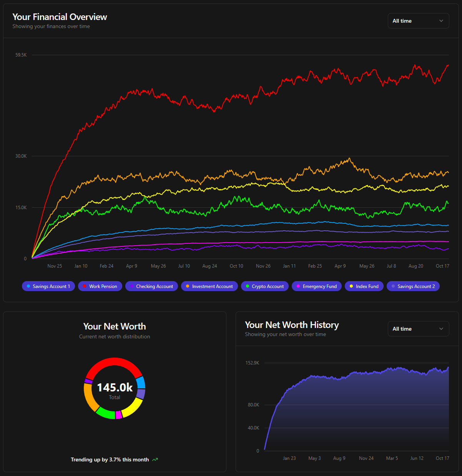Hide the Checking Account line
Screen dimensions: 462x476
pos(151,286)
